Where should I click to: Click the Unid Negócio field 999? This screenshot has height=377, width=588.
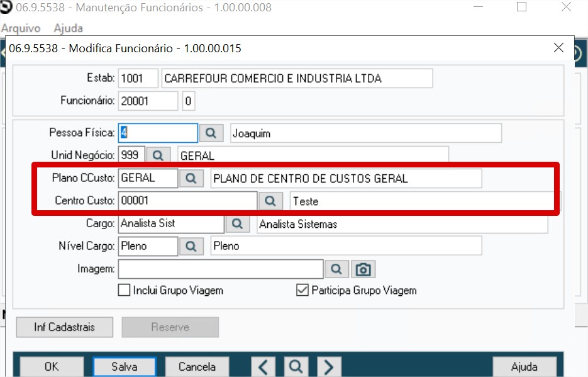coord(131,155)
